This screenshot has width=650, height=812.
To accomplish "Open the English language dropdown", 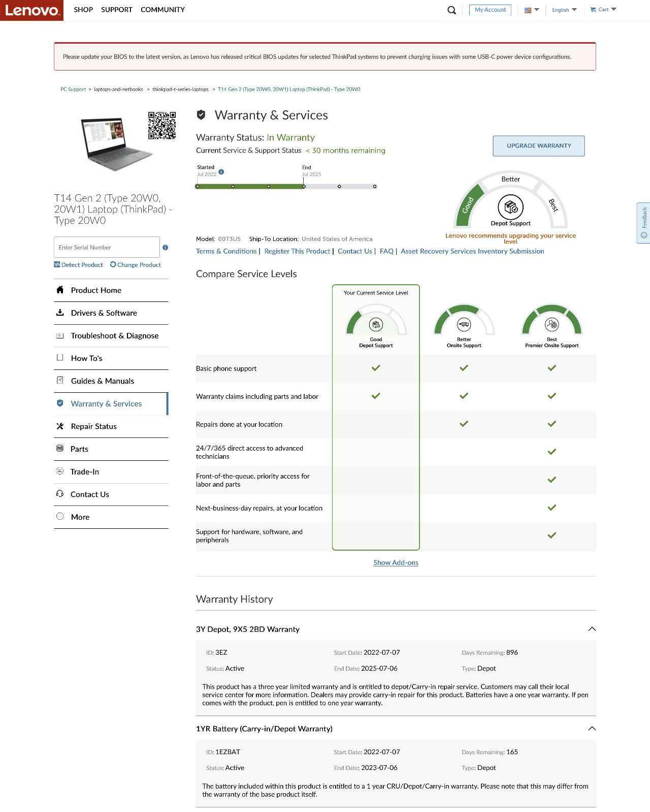I will click(x=564, y=10).
